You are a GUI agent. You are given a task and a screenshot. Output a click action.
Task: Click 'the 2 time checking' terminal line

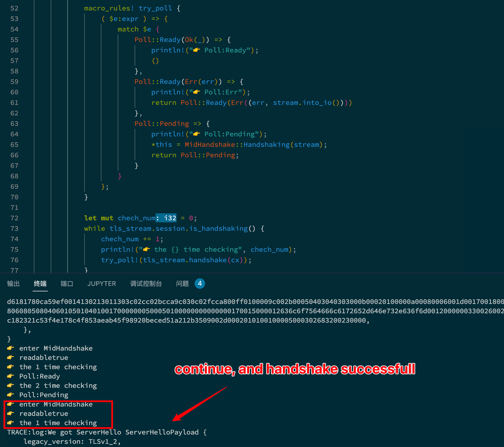click(x=52, y=386)
